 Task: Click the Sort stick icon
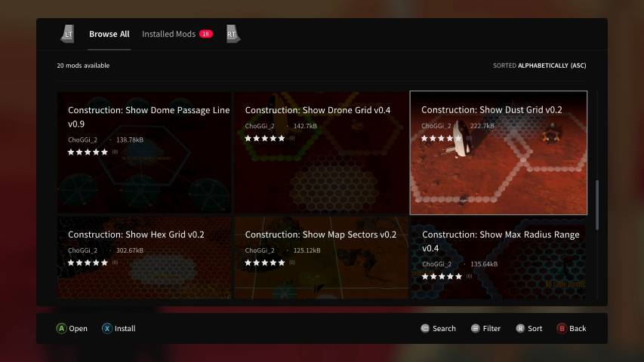point(520,329)
